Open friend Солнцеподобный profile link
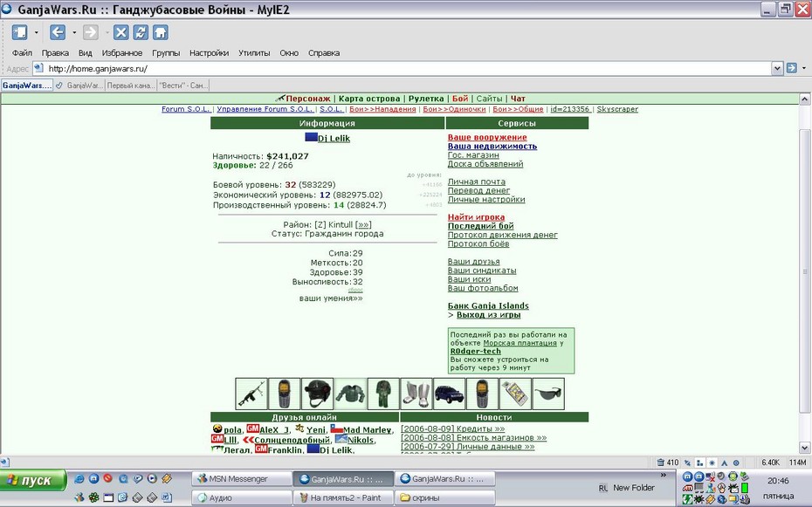 pyautogui.click(x=292, y=441)
